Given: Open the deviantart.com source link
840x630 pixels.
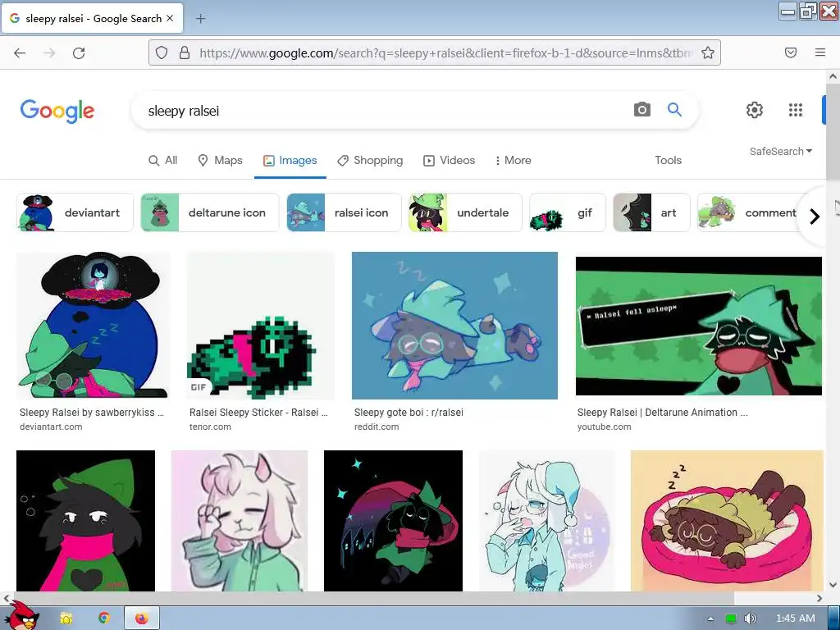Looking at the screenshot, I should coord(51,427).
